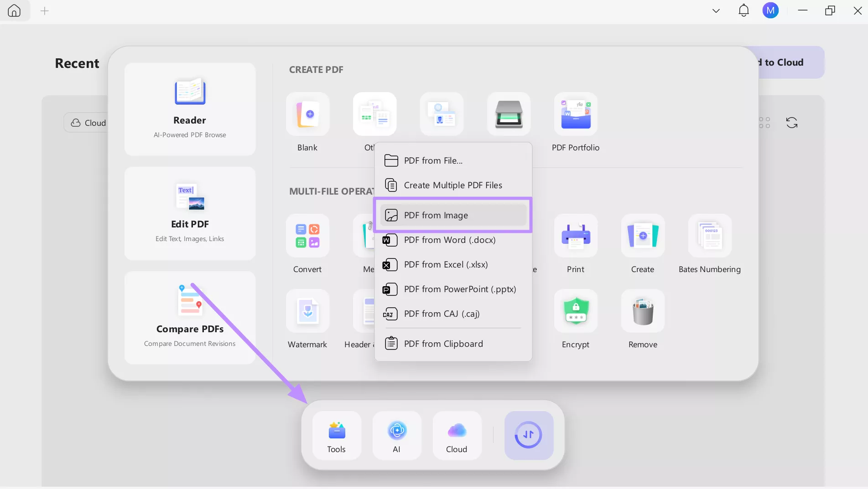Viewport: 868px width, 489px height.
Task: Select the Convert tool icon
Action: point(307,236)
